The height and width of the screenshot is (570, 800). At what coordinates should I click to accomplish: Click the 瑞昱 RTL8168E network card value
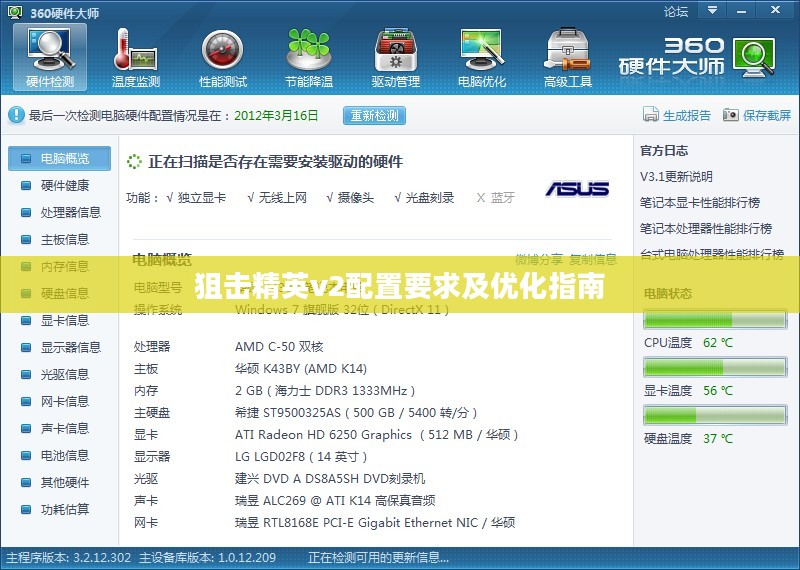pyautogui.click(x=375, y=523)
